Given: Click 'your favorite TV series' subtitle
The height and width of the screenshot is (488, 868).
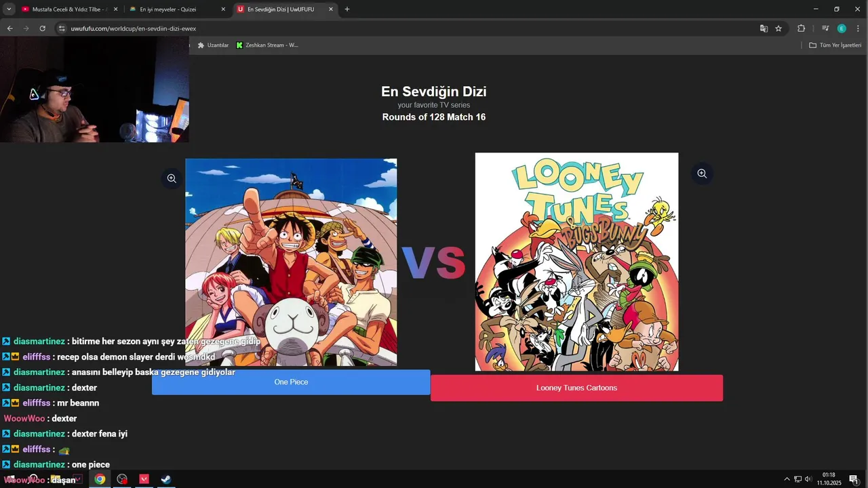Looking at the screenshot, I should tap(434, 105).
